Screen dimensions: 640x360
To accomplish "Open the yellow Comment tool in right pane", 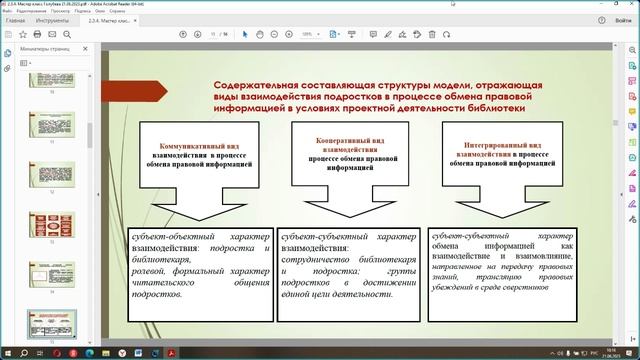I will [x=632, y=112].
